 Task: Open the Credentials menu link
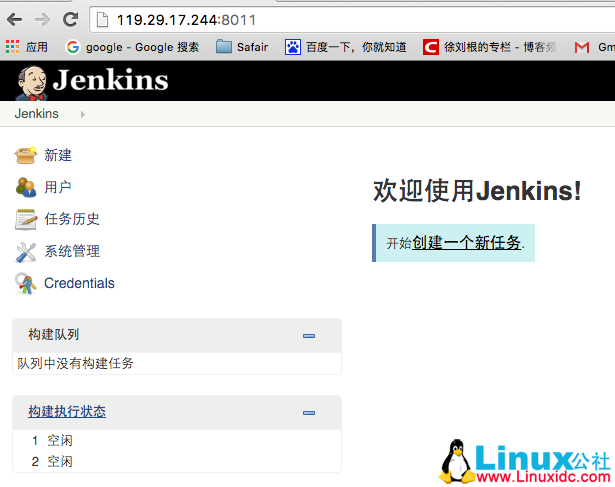point(79,283)
